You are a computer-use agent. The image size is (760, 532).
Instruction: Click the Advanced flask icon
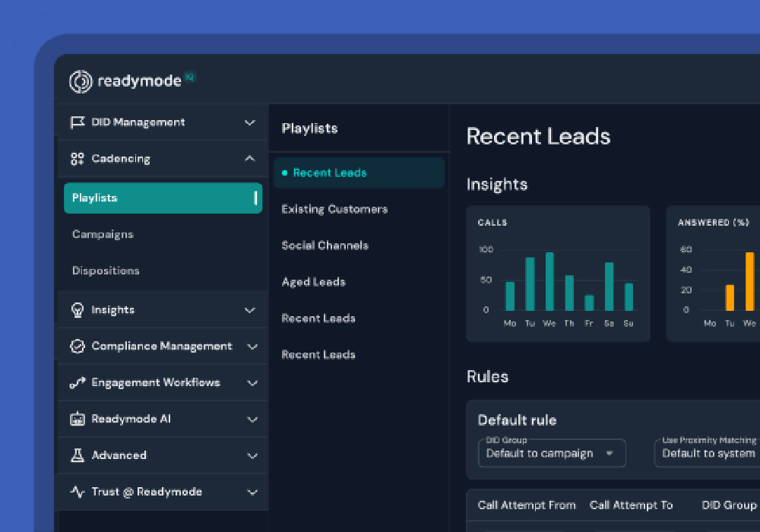click(x=77, y=456)
